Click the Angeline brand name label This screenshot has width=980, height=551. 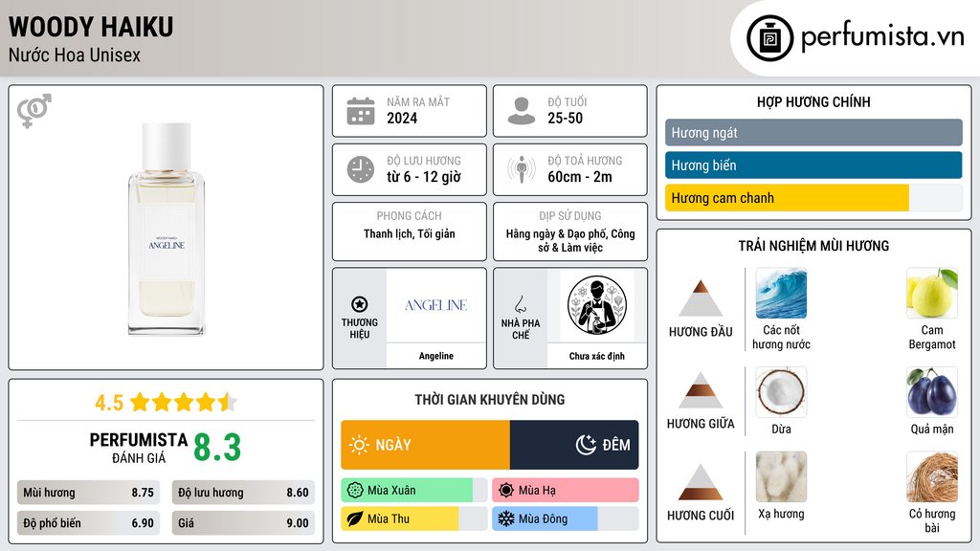coord(436,356)
